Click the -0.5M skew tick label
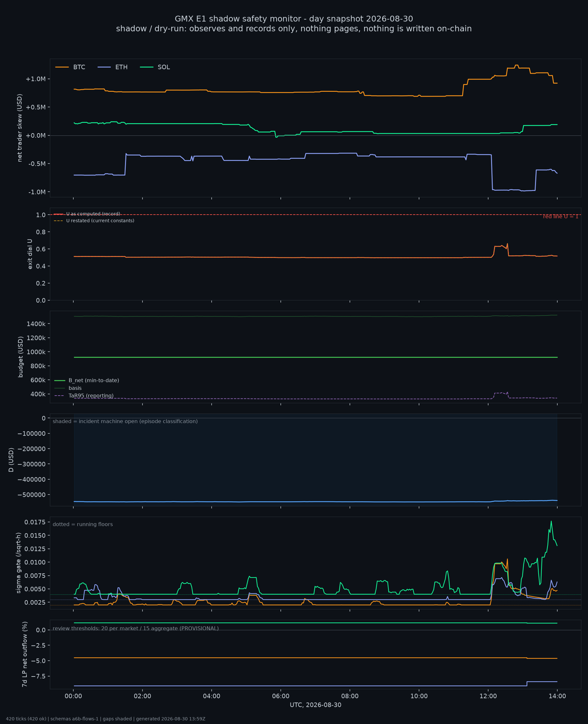588x724 pixels. [x=37, y=164]
